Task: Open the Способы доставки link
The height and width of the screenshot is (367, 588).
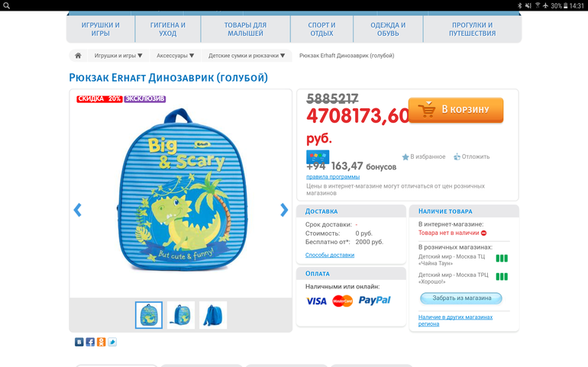Action: click(330, 255)
